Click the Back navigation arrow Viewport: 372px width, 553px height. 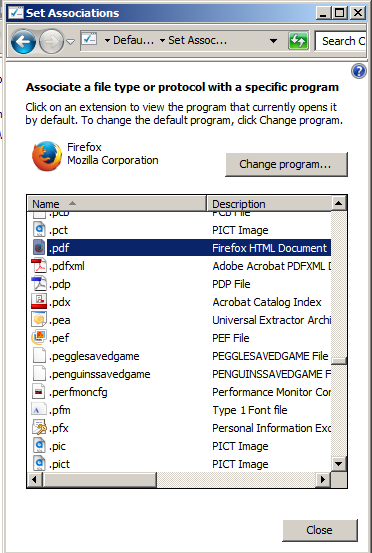23,42
